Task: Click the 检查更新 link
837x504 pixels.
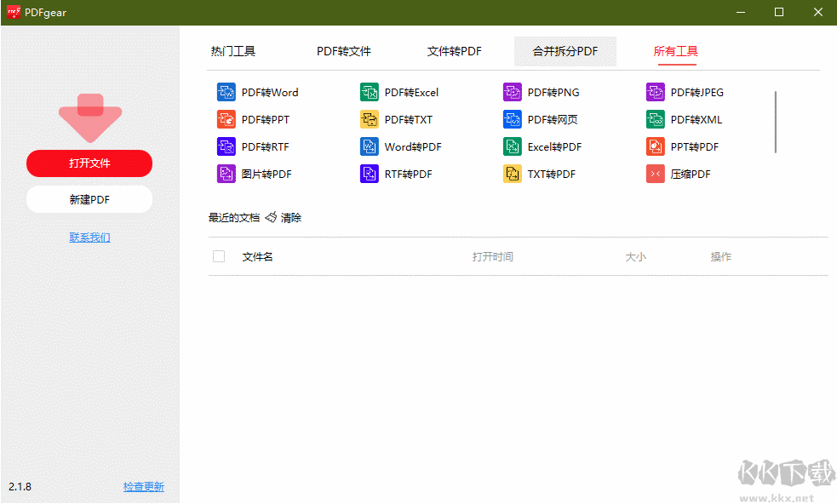Action: click(144, 487)
